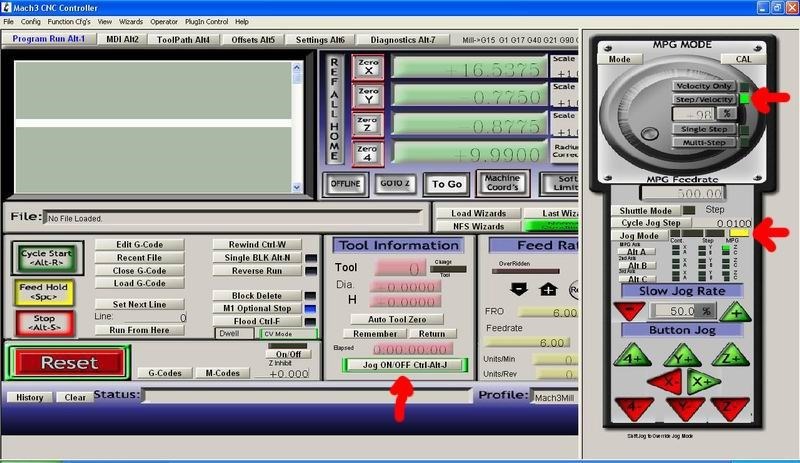800x463 pixels.
Task: Click the big red Reset button
Action: click(68, 362)
